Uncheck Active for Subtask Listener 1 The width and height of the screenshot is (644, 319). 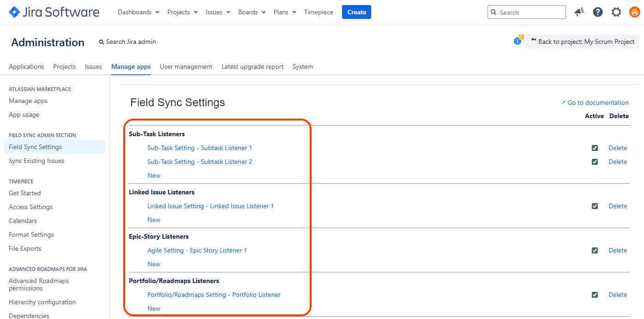595,148
